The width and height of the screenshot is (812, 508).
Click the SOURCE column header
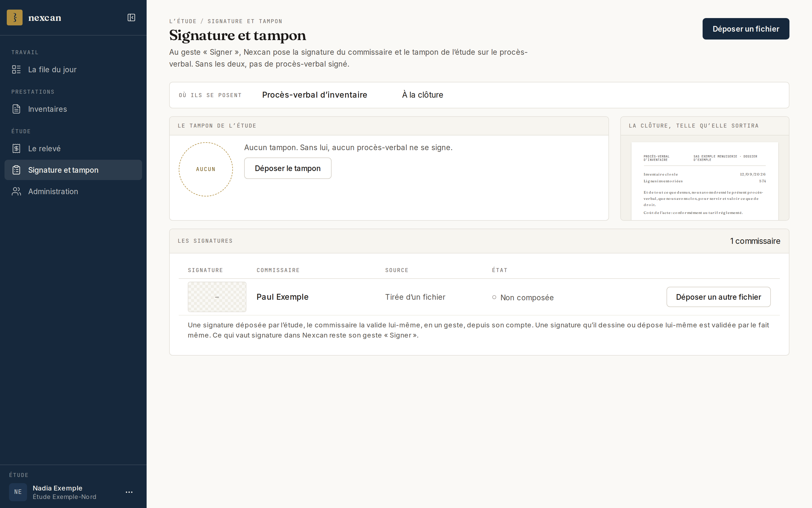pos(397,270)
